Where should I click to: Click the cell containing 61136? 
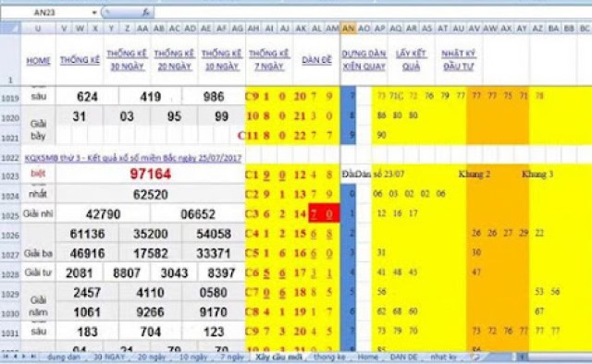[87, 234]
